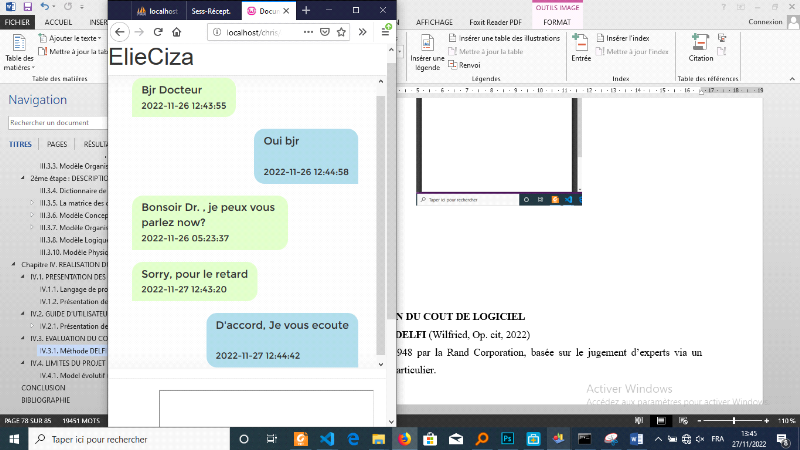The image size is (800, 450).
Task: Open Visual Studio Code from taskbar
Action: click(327, 439)
